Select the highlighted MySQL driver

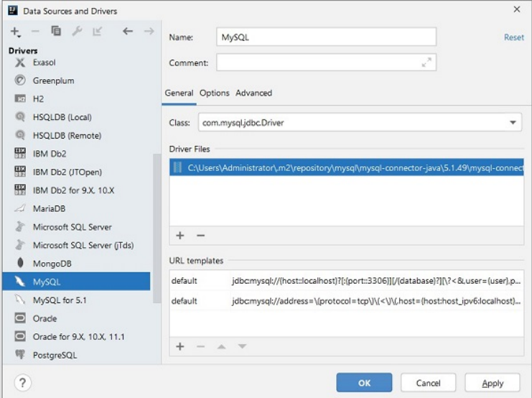coord(76,282)
